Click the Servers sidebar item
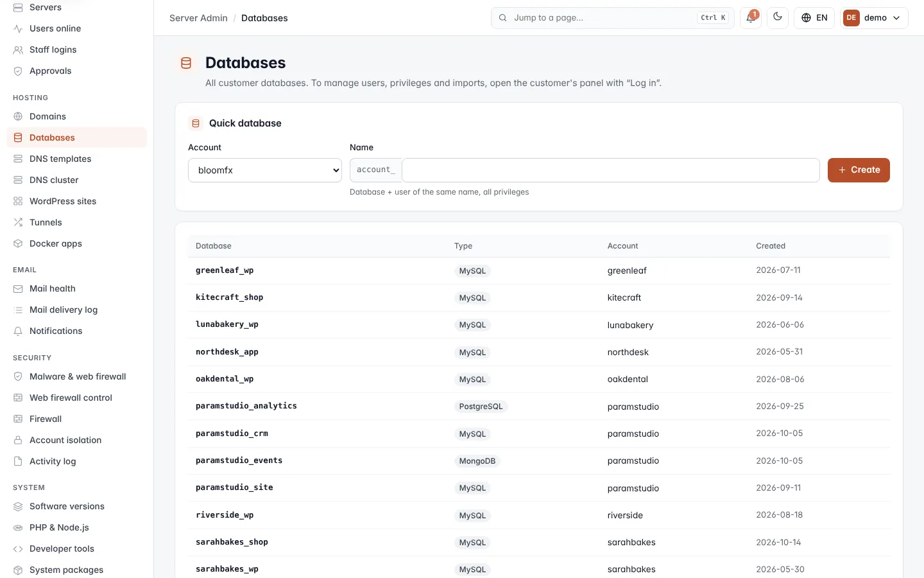Viewport: 924px width, 578px height. (x=76, y=8)
